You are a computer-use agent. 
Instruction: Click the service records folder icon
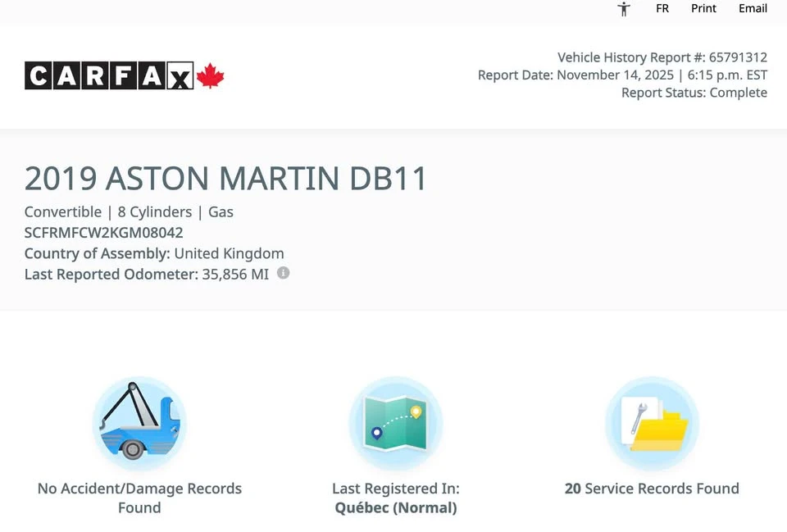pyautogui.click(x=652, y=423)
